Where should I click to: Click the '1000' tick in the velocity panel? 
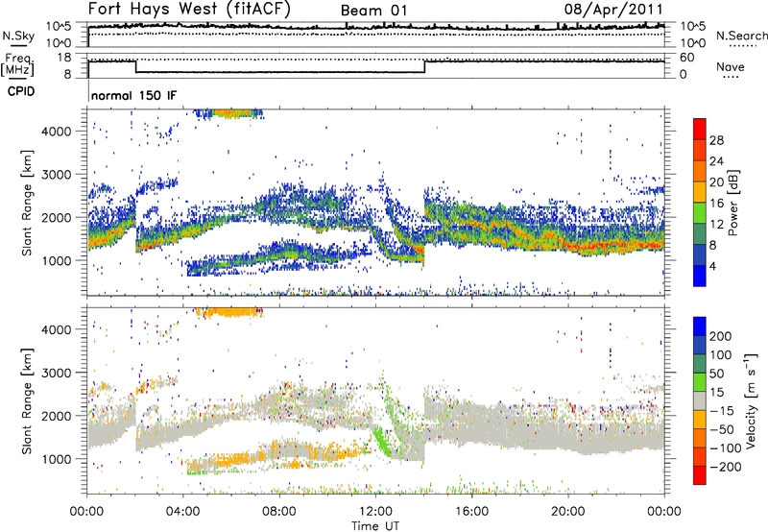[57, 459]
